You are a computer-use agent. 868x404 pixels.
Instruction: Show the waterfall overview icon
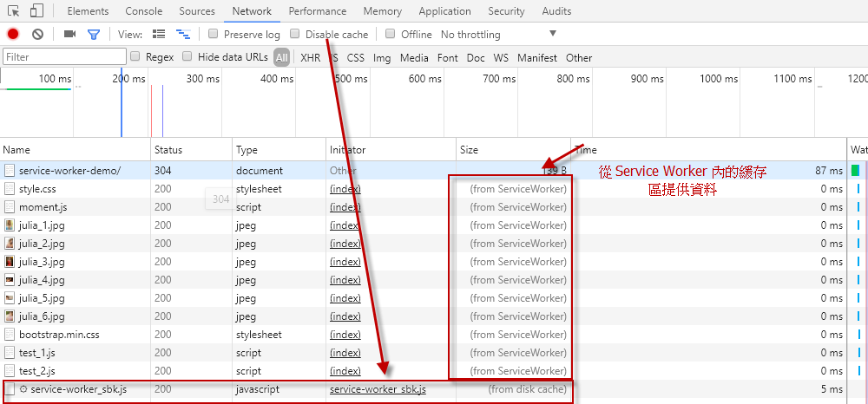point(182,35)
